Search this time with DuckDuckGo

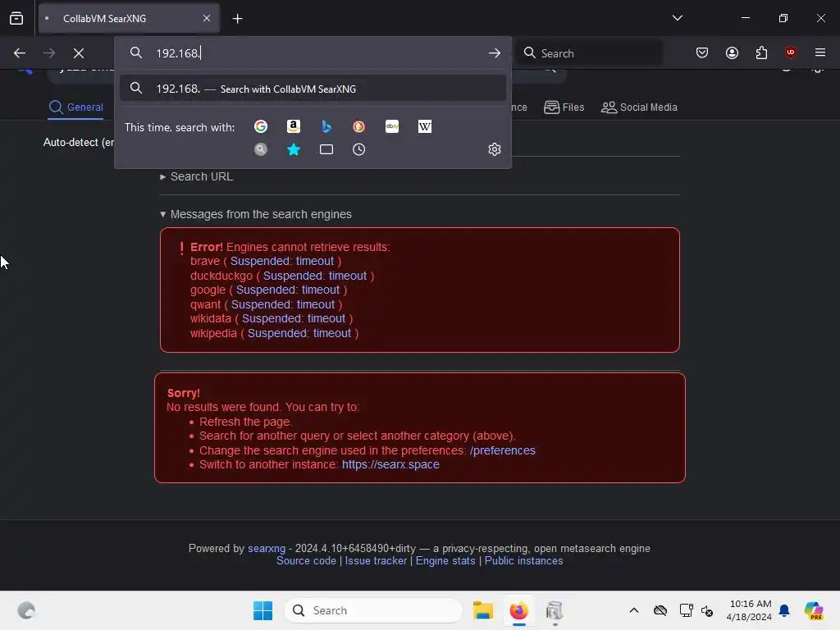point(359,126)
